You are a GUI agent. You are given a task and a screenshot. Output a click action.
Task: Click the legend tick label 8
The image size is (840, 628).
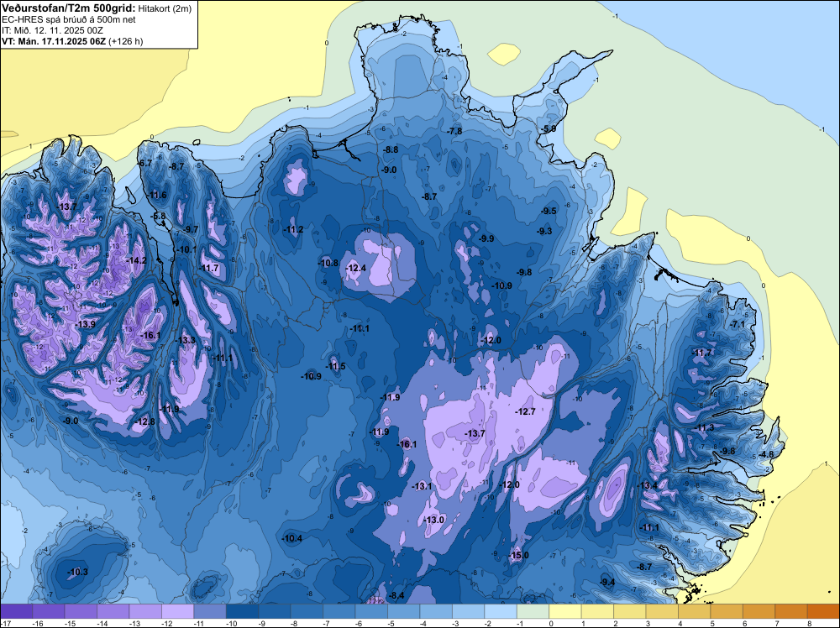808,623
